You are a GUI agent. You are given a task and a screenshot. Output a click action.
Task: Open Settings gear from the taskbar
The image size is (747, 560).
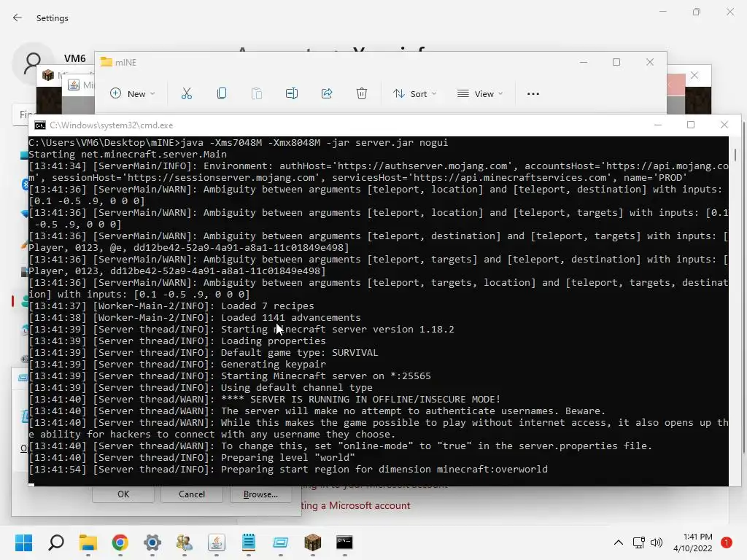(x=152, y=542)
